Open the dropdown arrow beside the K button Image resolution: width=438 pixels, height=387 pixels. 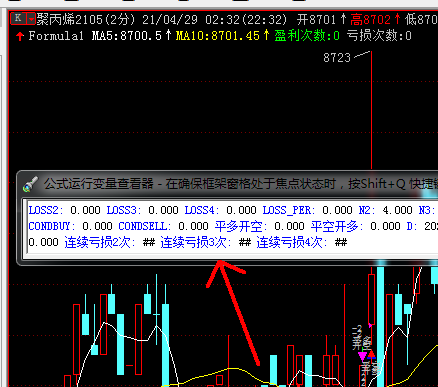(31, 19)
